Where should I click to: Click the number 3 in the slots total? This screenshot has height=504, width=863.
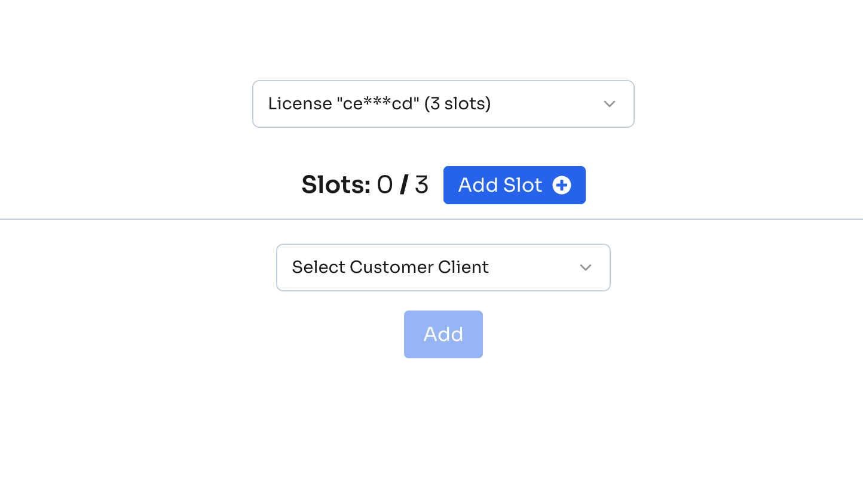(421, 185)
